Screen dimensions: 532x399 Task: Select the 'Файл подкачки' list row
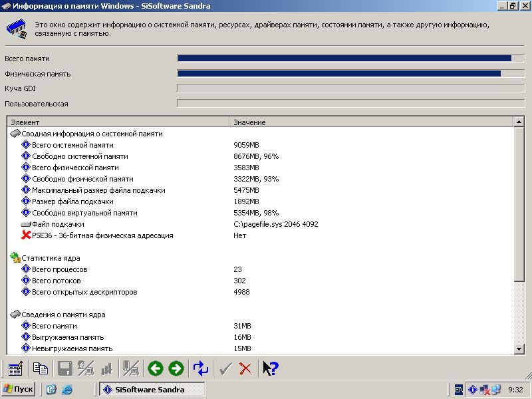(x=58, y=224)
